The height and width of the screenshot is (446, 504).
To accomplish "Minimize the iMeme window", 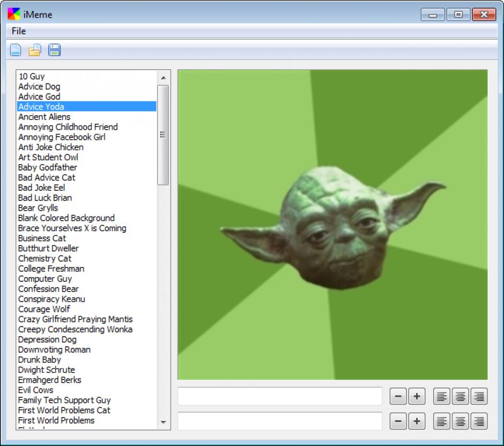I will point(433,15).
